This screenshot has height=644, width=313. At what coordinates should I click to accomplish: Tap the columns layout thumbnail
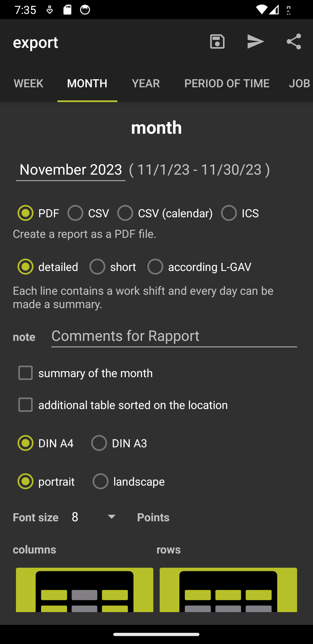[84, 589]
